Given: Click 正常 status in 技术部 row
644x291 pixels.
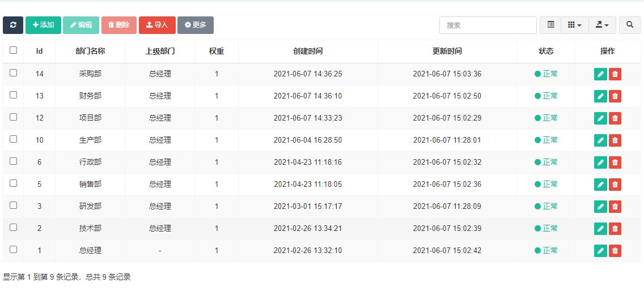Looking at the screenshot, I should [x=546, y=228].
